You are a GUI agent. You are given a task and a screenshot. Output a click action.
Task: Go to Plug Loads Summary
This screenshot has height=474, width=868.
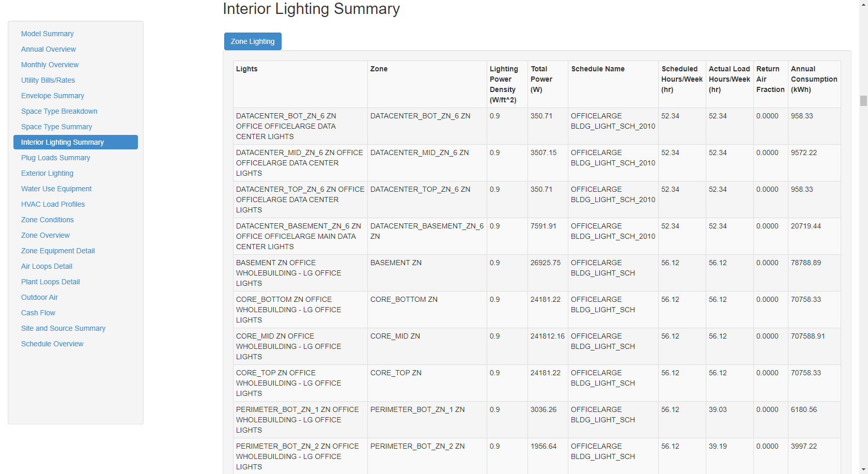click(x=55, y=158)
